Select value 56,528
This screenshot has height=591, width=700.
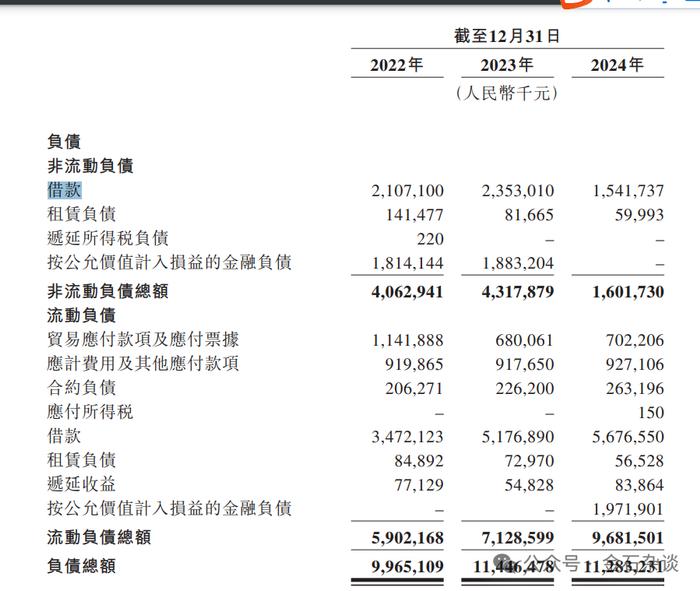click(x=639, y=461)
